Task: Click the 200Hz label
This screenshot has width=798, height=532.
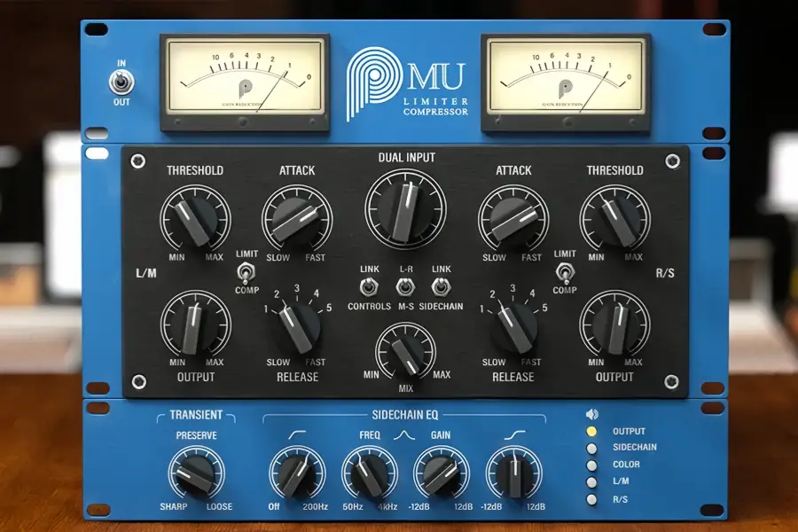Action: (x=315, y=506)
